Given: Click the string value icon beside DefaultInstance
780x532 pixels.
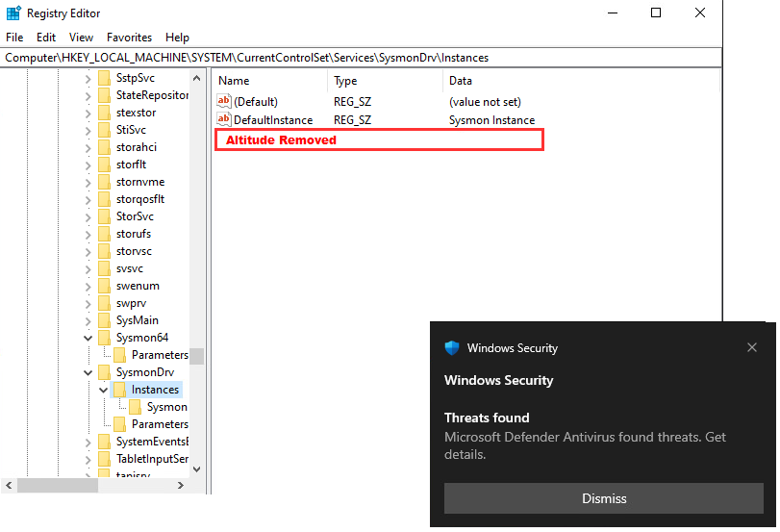Looking at the screenshot, I should (x=224, y=120).
